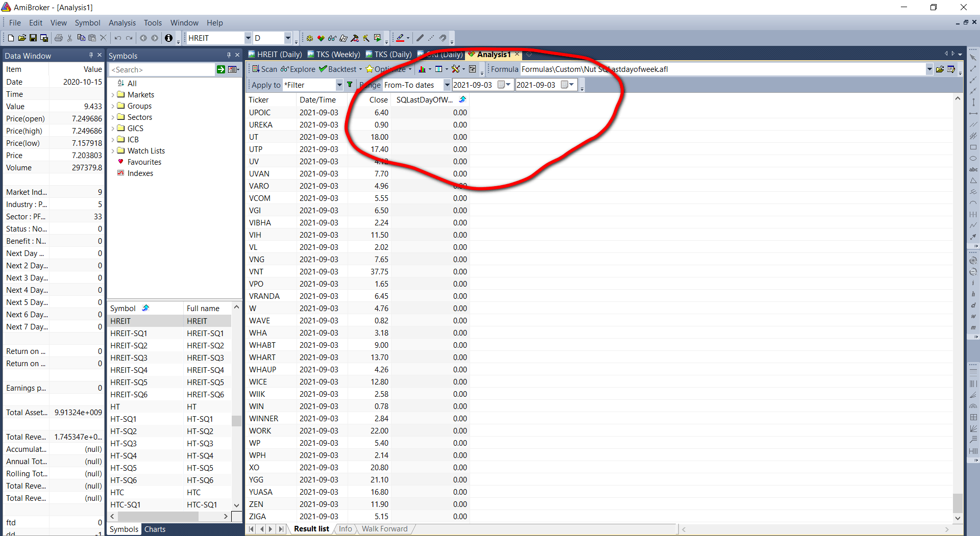Run the Backtest button
This screenshot has width=980, height=536.
[x=337, y=69]
